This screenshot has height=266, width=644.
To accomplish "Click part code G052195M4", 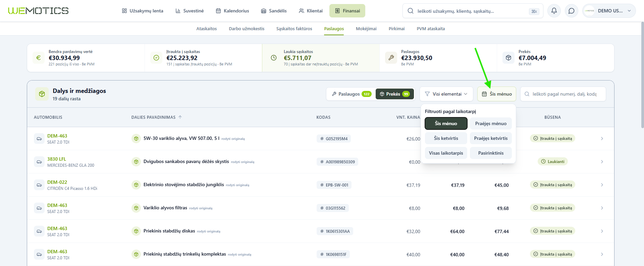I will coord(334,139).
